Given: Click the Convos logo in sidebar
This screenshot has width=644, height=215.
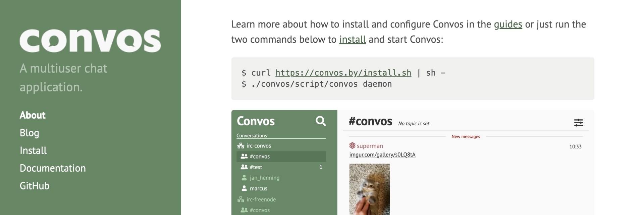Looking at the screenshot, I should coord(90,40).
